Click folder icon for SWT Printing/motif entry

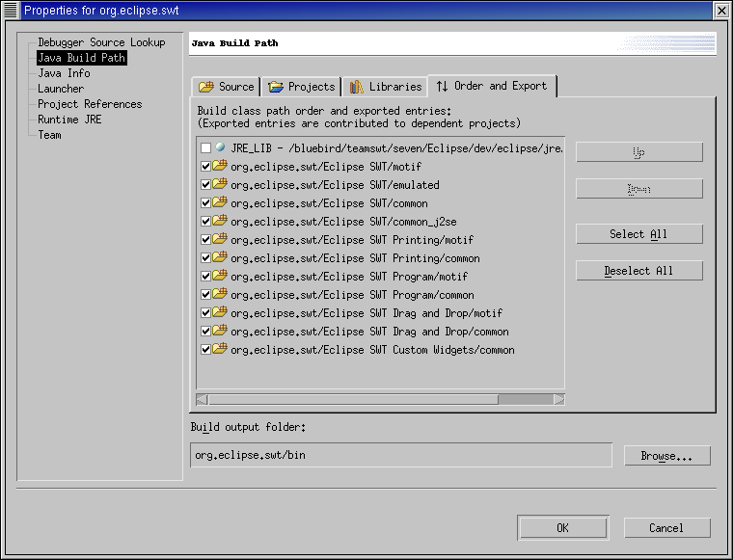pyautogui.click(x=220, y=239)
